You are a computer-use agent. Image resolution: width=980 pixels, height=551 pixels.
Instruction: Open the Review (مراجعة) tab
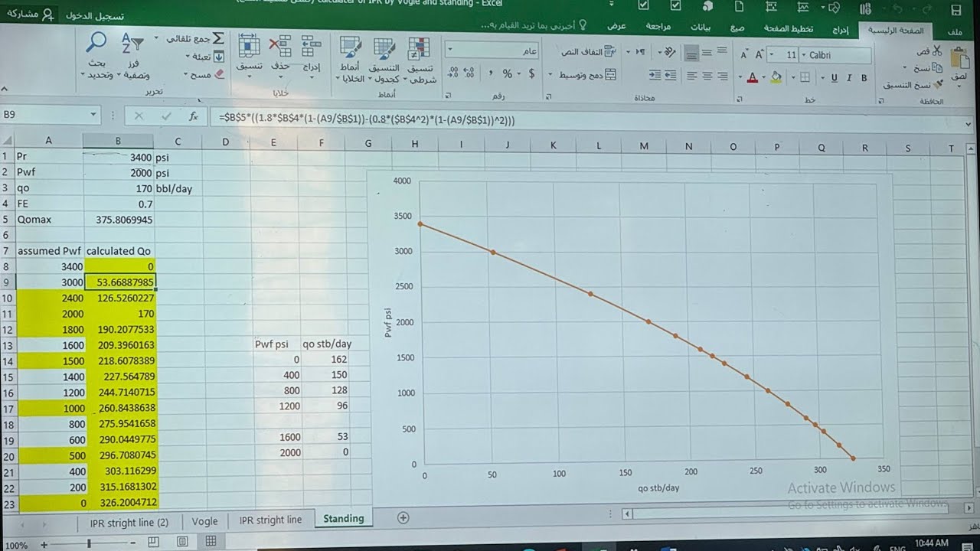click(658, 28)
